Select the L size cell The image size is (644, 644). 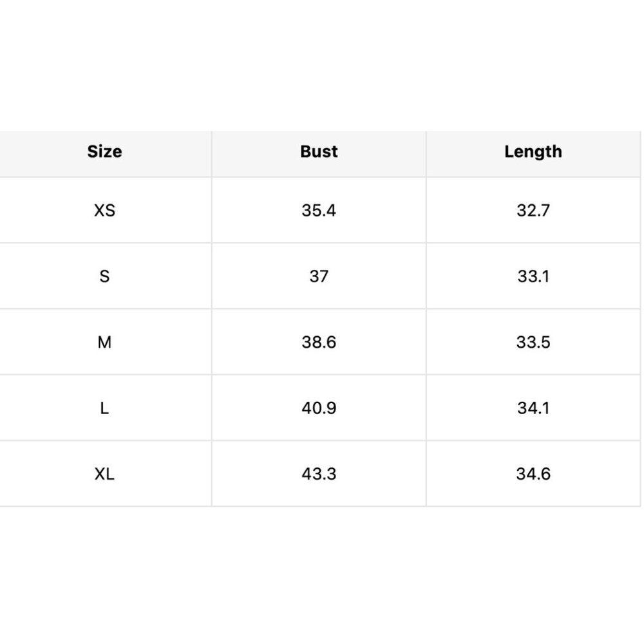point(104,408)
